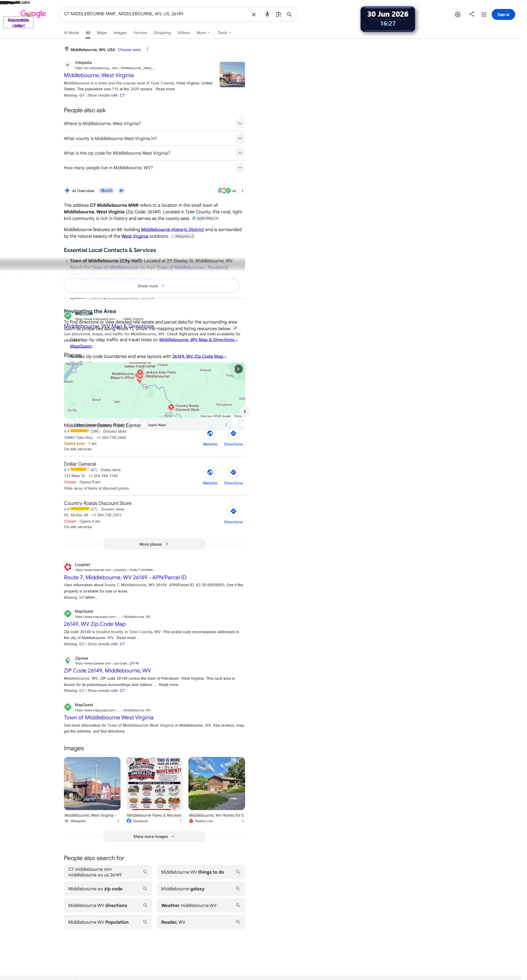Open the More search types dropdown
This screenshot has height=980, width=527.
203,33
